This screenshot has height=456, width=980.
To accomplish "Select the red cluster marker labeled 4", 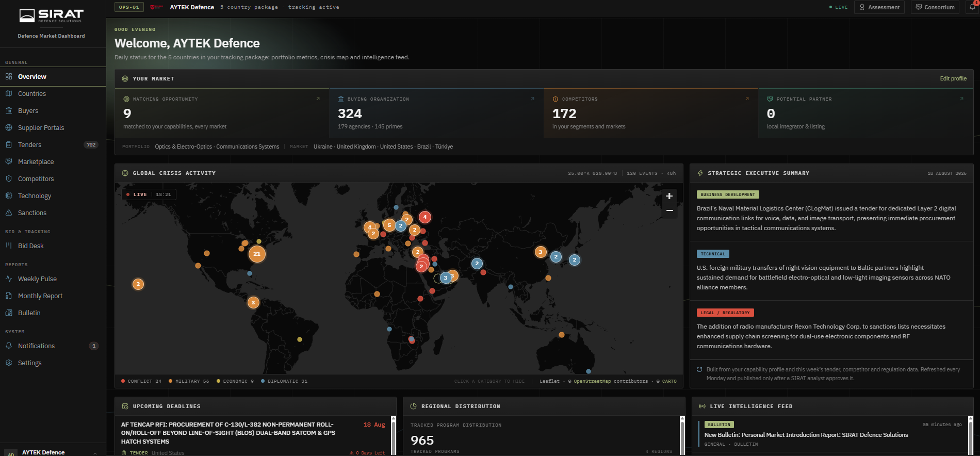I will click(x=425, y=217).
